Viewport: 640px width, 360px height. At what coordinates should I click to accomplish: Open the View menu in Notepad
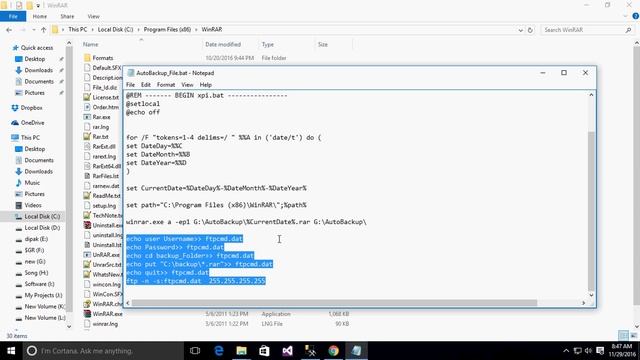tap(187, 85)
